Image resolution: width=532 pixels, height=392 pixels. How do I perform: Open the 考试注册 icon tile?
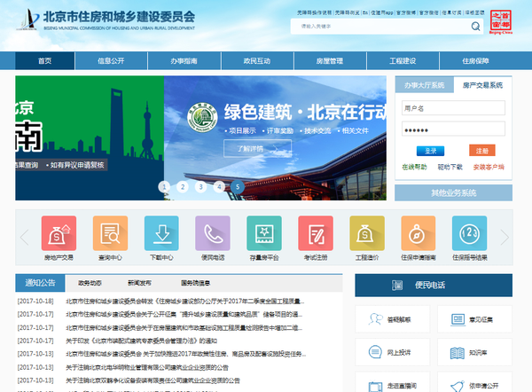tap(316, 233)
